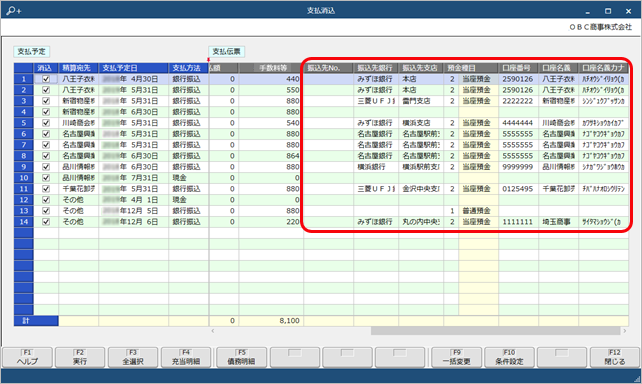
Task: Click 丸の内中央 branch cell
Action: pyautogui.click(x=421, y=222)
